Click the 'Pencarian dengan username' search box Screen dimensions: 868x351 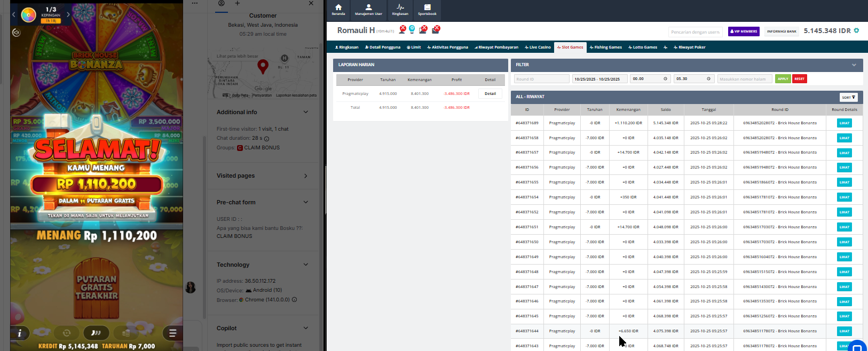(696, 32)
